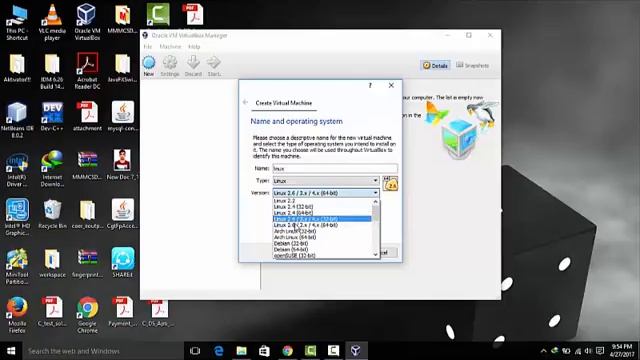The width and height of the screenshot is (640, 360).
Task: Click the version list scroll-down arrow
Action: pos(376,254)
